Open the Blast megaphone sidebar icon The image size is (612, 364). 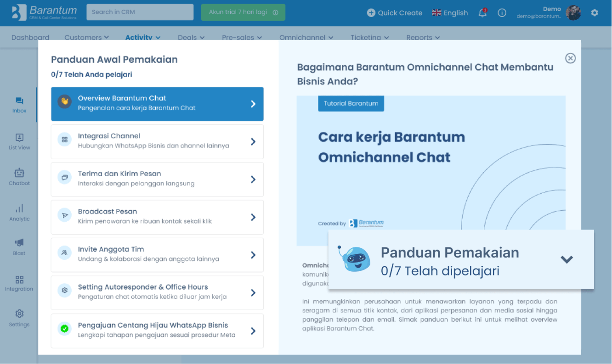pos(19,243)
